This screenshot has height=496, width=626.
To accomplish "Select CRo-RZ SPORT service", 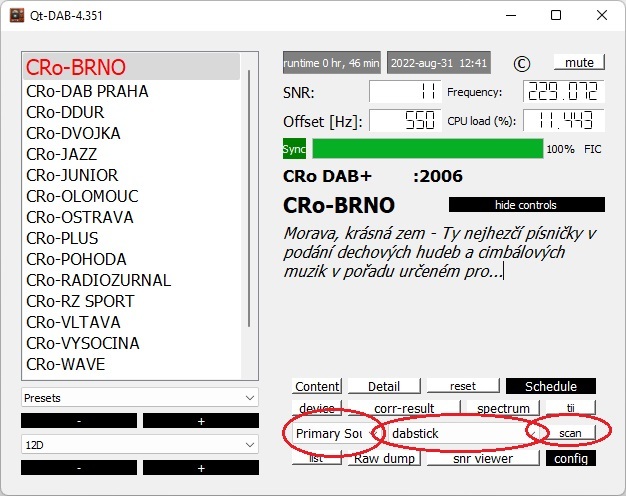I will coord(132,302).
